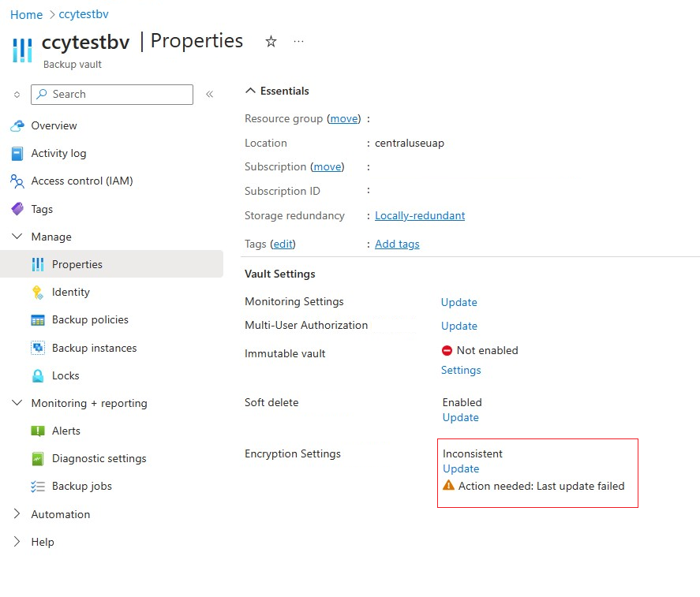
Task: Select the Access control (IAM) icon
Action: pos(17,181)
